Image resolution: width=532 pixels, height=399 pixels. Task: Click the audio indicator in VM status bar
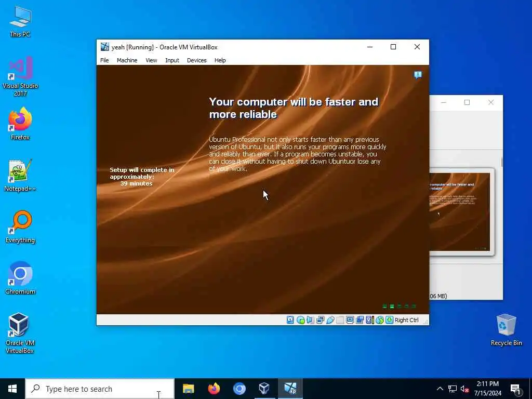[310, 320]
